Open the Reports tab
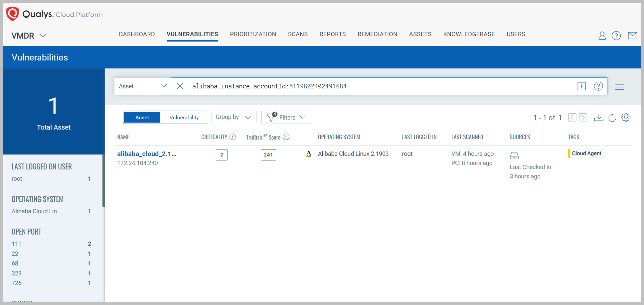The width and height of the screenshot is (644, 305). click(x=333, y=34)
